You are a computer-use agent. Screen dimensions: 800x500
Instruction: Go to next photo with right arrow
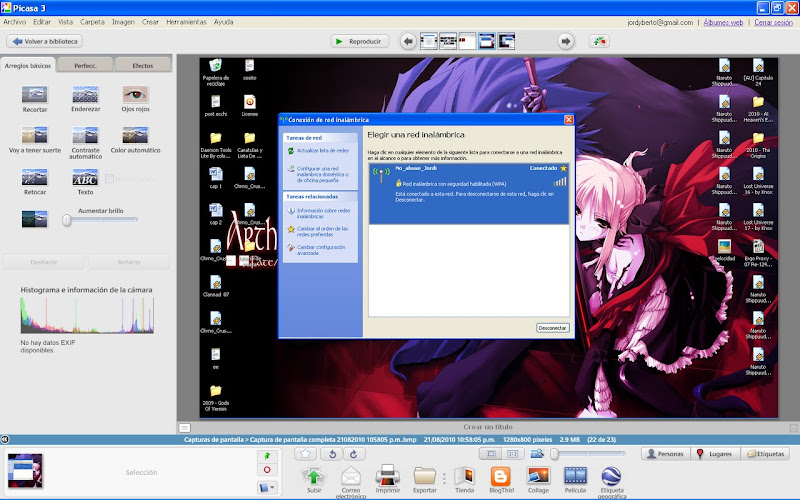pos(565,41)
